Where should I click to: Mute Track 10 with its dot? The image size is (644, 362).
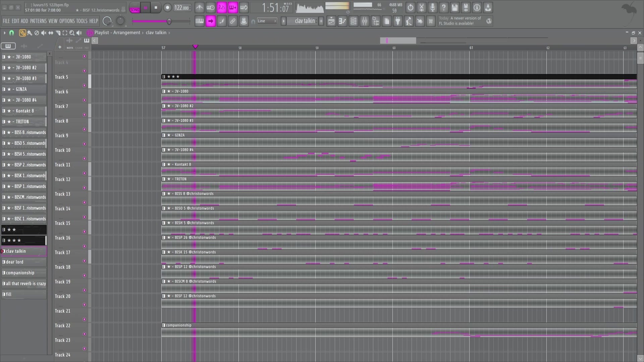click(84, 159)
